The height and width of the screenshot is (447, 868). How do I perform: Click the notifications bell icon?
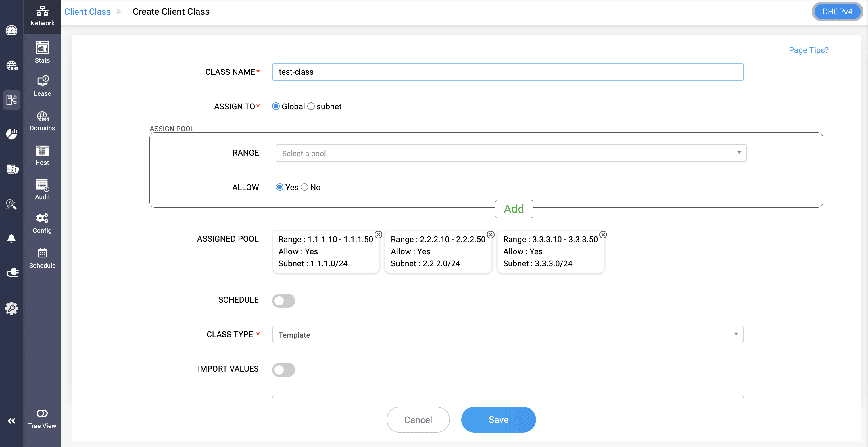coord(11,238)
